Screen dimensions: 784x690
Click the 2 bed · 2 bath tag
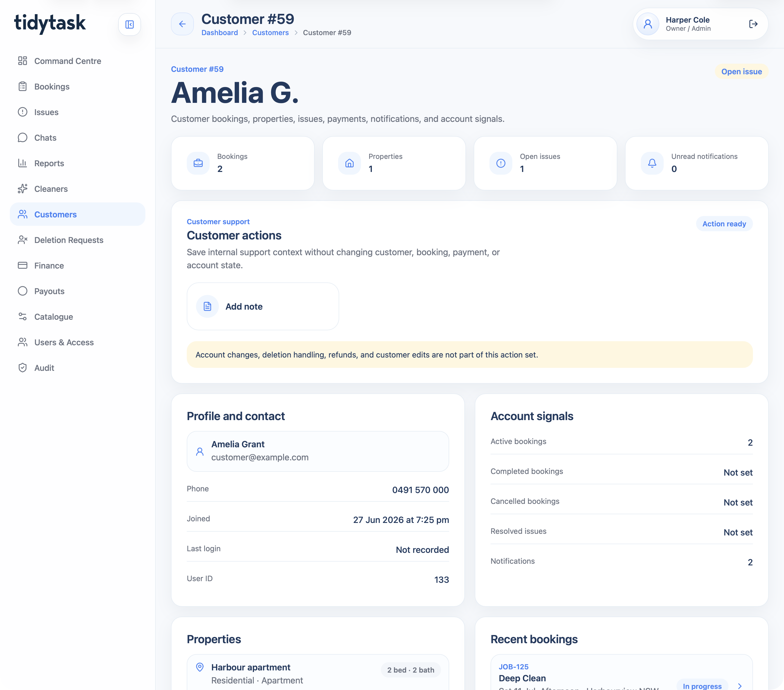(x=411, y=670)
